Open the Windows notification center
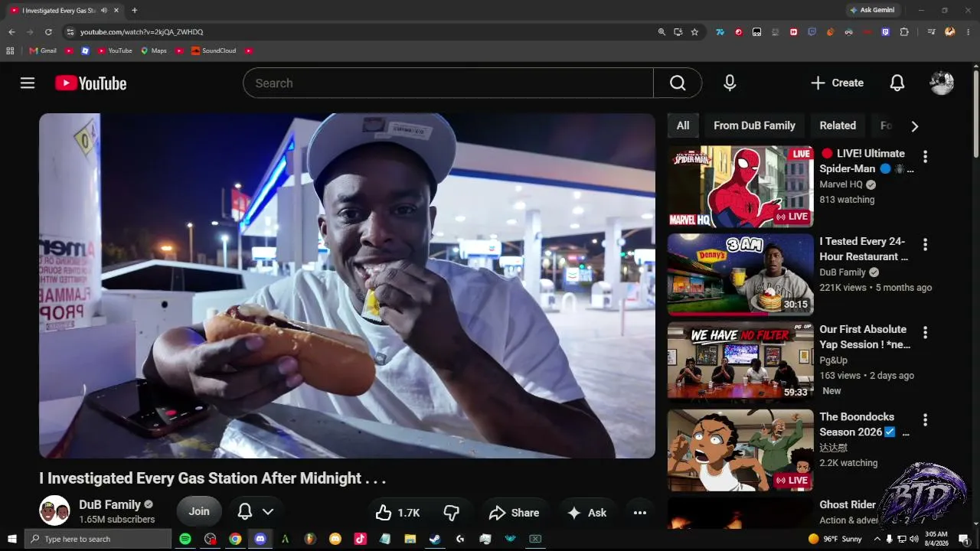Image resolution: width=980 pixels, height=551 pixels. [964, 539]
